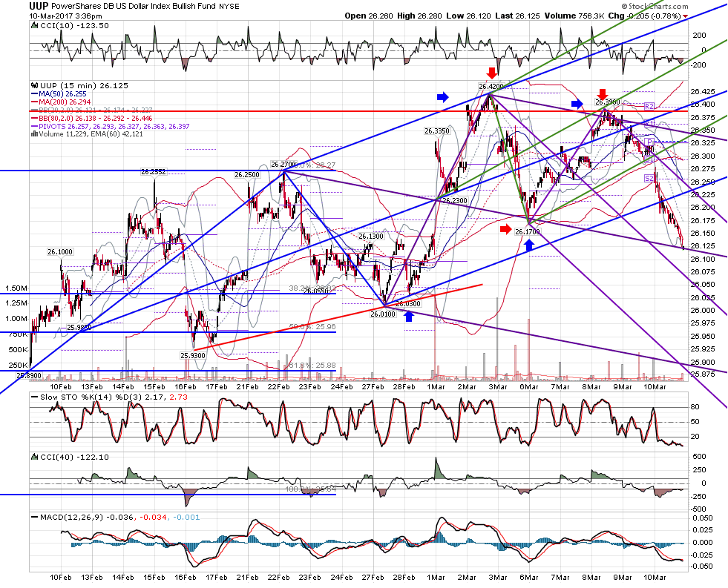Select the UUP ticker symbol in the title
Screen dimensions: 728x588
click(x=39, y=6)
